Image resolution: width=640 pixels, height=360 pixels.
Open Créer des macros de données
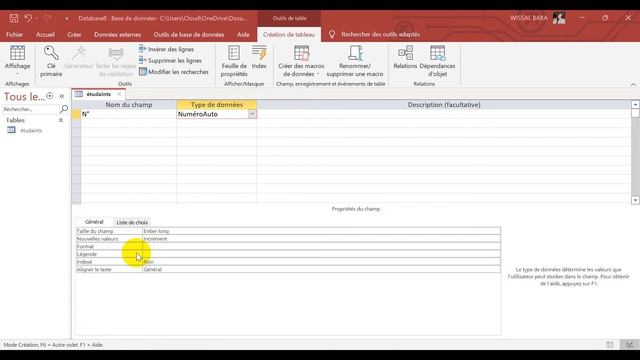301,61
